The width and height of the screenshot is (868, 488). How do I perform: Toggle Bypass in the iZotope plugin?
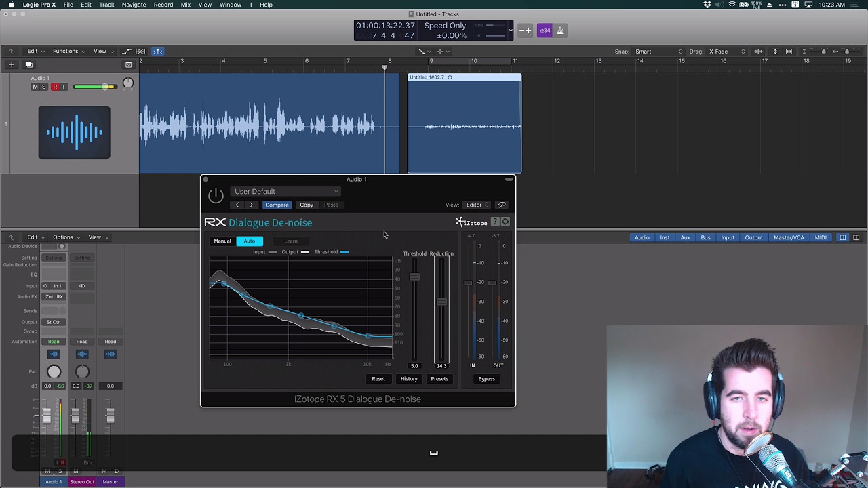[x=486, y=379]
